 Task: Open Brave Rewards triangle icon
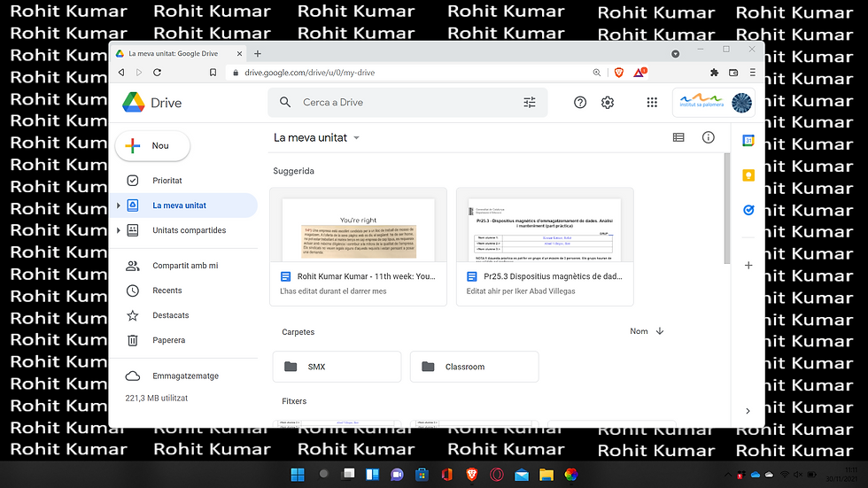coord(639,73)
